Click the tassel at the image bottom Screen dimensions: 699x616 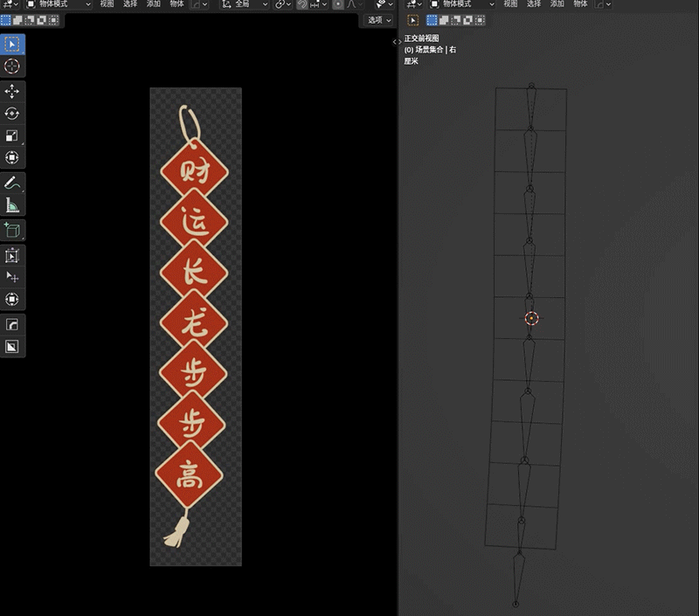pyautogui.click(x=177, y=531)
